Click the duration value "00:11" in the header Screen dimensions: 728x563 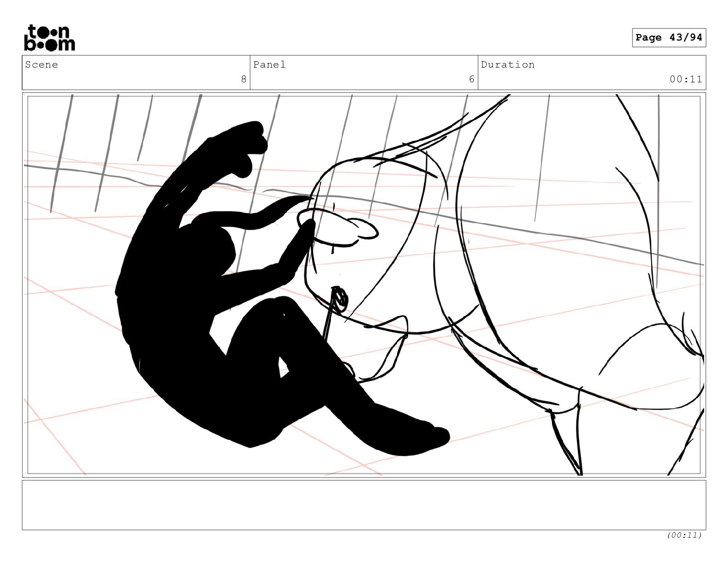(x=686, y=79)
